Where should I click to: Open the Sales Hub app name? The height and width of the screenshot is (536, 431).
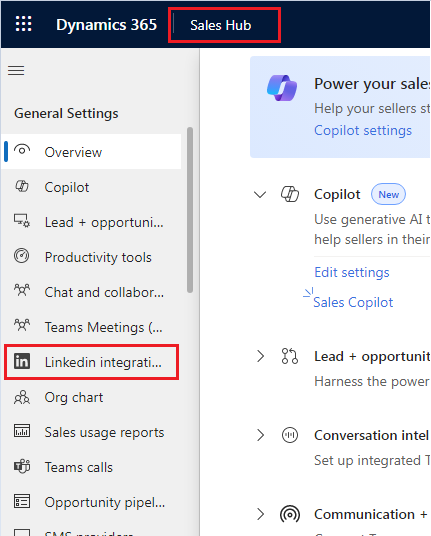[220, 25]
